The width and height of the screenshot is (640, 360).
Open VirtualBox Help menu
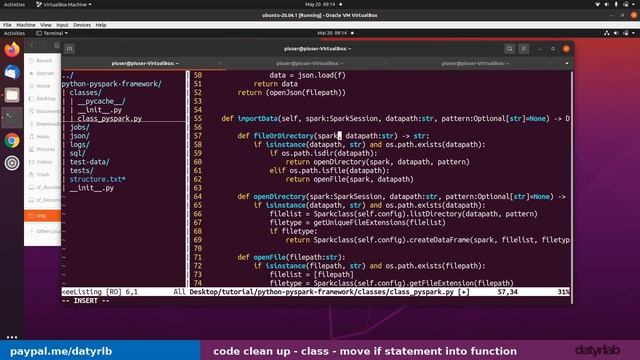101,25
